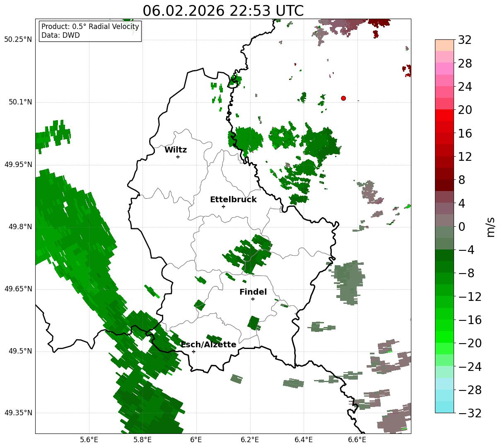Click the colorbar value −4
Image resolution: width=500 pixels, height=448 pixels.
tap(466, 250)
